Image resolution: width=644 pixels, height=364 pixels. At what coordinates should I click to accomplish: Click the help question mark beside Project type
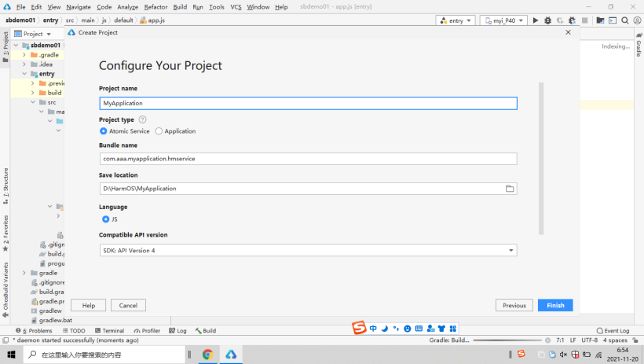click(142, 119)
